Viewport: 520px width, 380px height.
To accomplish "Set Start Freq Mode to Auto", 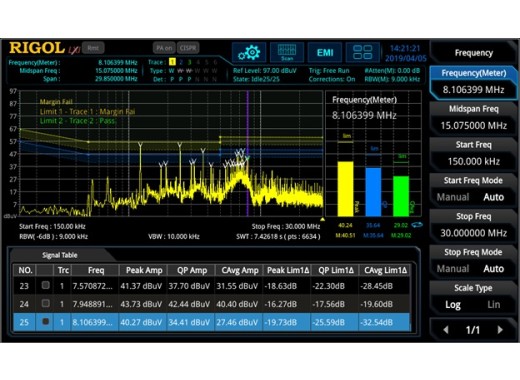I will [494, 197].
